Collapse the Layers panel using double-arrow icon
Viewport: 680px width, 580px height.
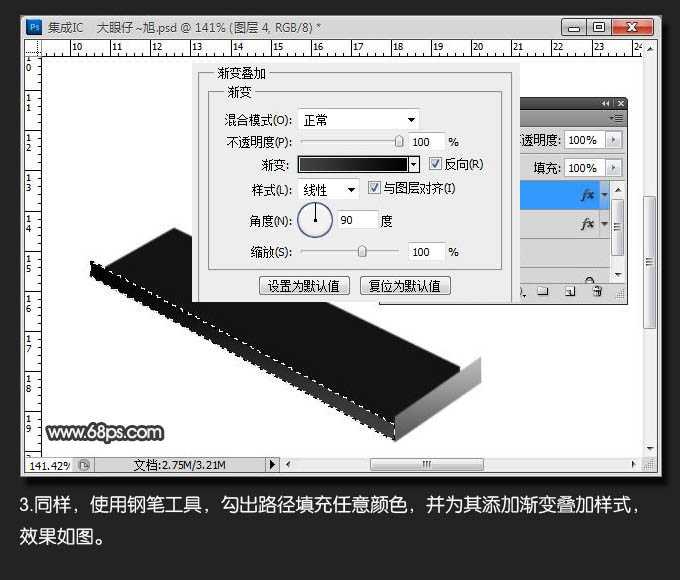605,103
